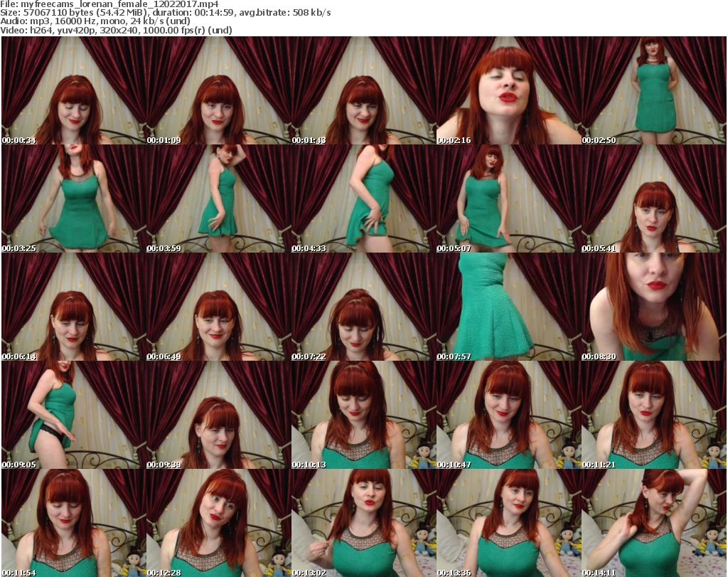Image resolution: width=728 pixels, height=577 pixels.
Task: Pick the thumbnail at 00:05:07
Action: click(x=508, y=198)
